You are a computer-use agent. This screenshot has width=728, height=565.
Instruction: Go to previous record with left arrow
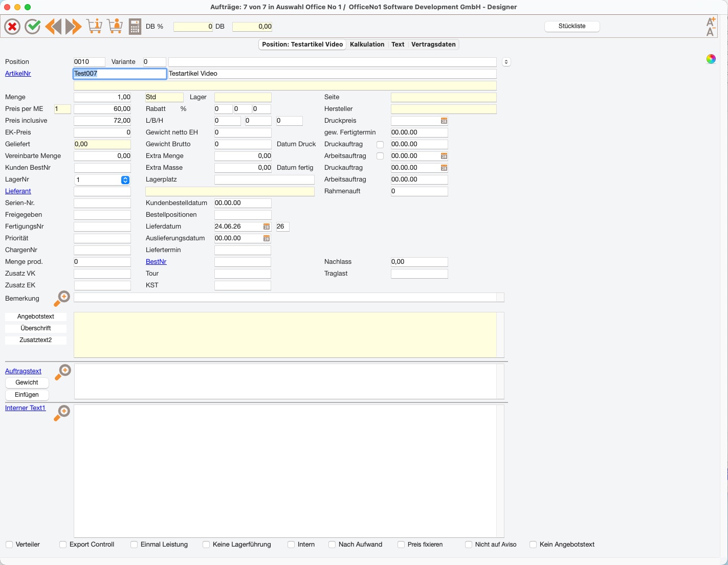point(53,27)
